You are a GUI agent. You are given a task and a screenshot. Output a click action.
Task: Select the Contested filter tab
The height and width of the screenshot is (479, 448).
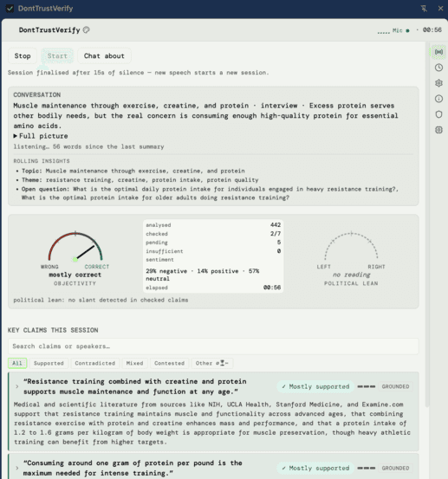click(169, 363)
